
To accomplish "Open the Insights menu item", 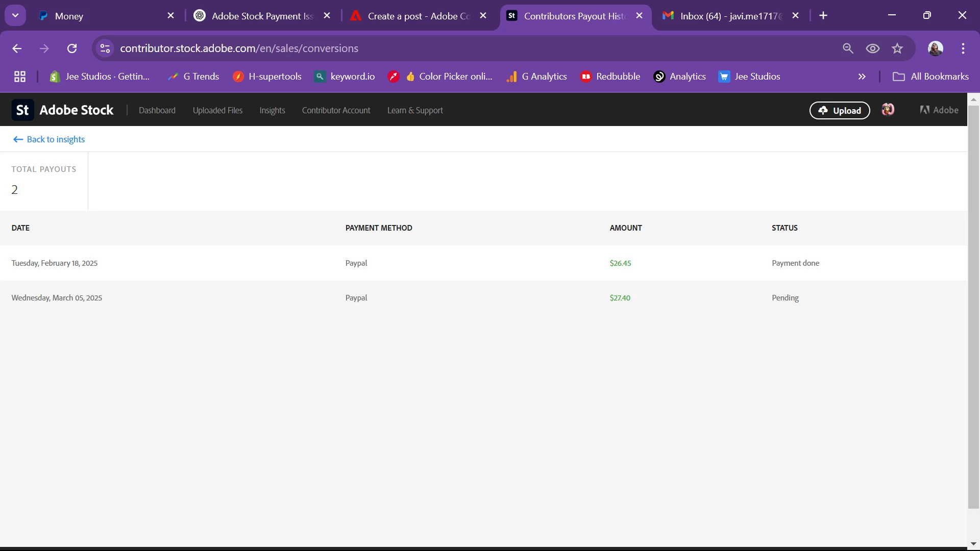I will [272, 110].
